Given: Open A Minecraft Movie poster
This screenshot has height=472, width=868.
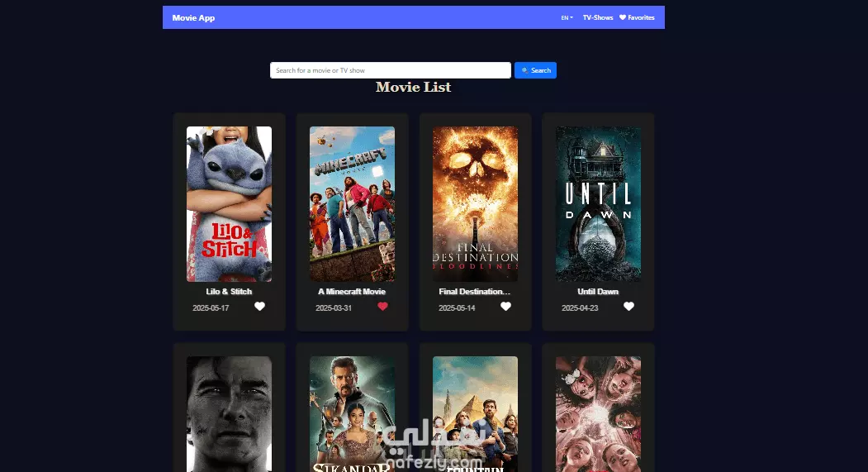Looking at the screenshot, I should pos(352,204).
